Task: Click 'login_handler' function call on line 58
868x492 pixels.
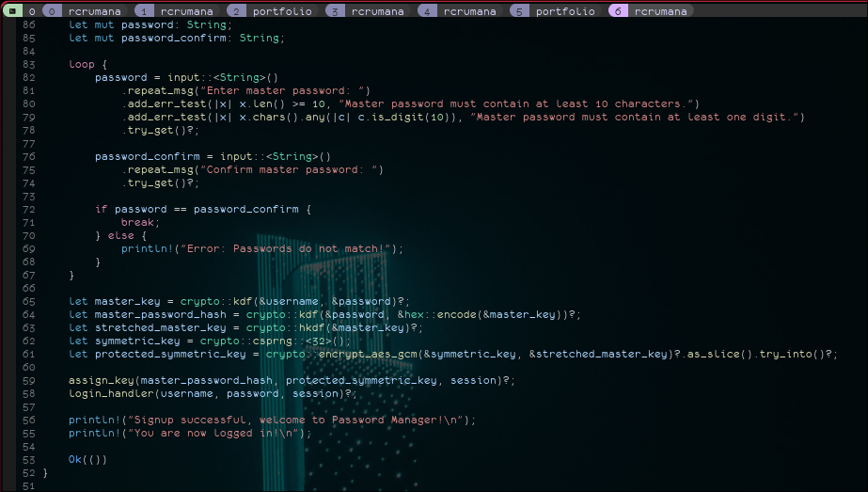Action: coord(111,394)
